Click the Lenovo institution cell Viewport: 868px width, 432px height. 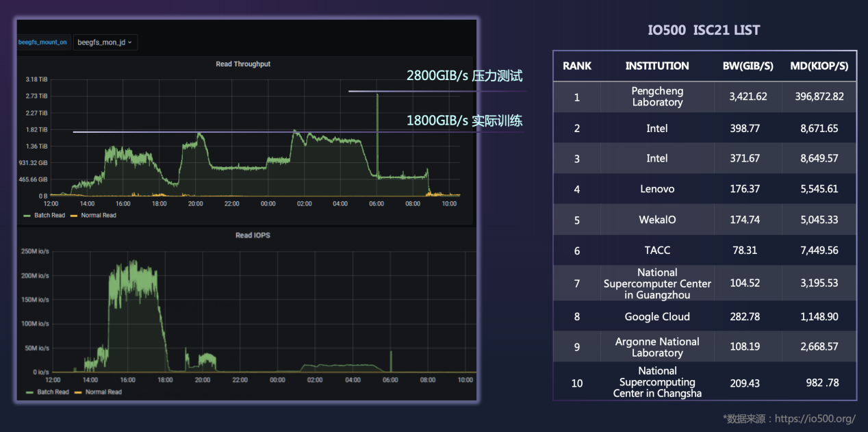pos(657,189)
